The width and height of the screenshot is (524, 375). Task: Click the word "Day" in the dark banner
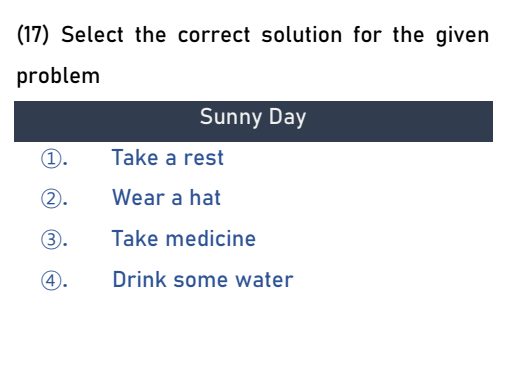point(287,117)
